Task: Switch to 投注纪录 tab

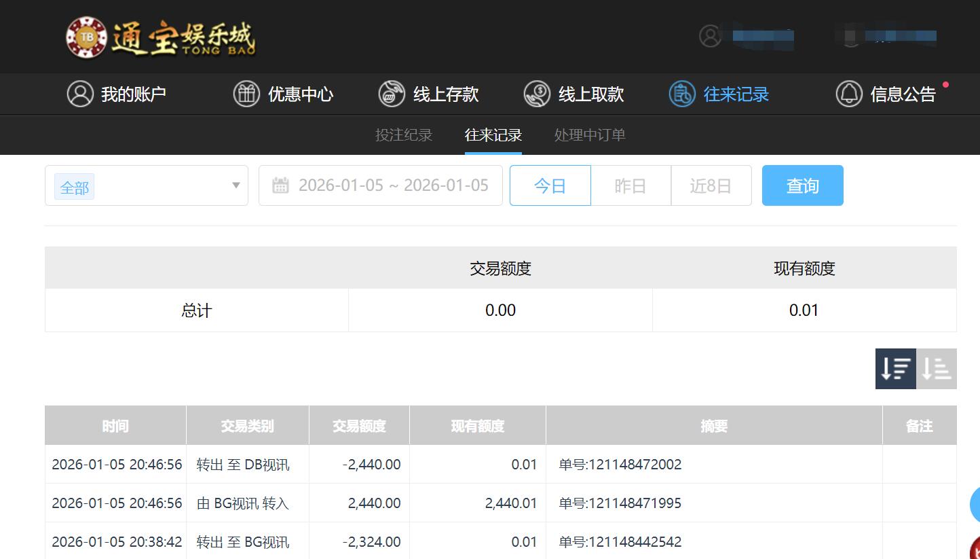Action: pos(404,134)
